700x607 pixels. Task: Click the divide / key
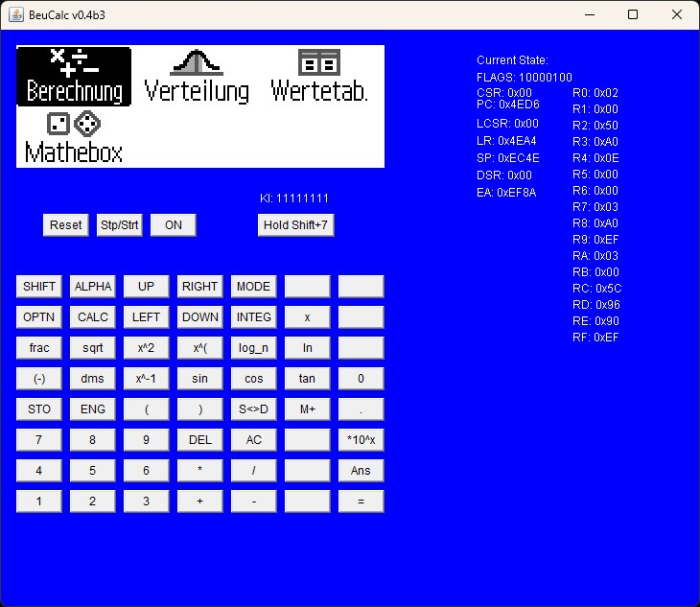coord(253,471)
